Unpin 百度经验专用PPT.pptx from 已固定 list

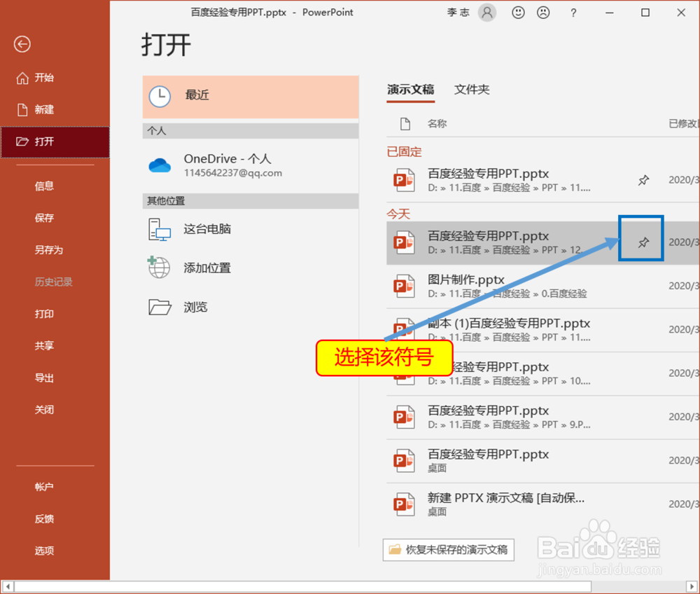click(x=643, y=180)
